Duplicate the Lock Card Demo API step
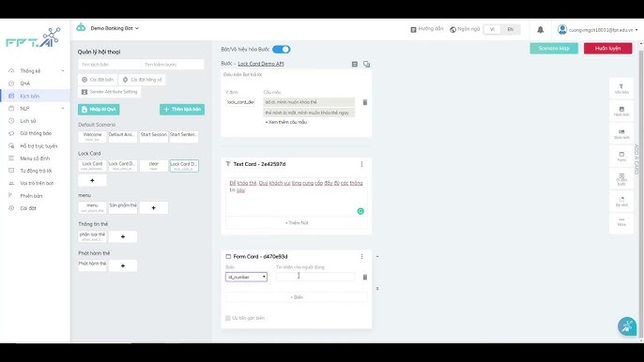Image resolution: width=644 pixels, height=362 pixels. coord(366,64)
